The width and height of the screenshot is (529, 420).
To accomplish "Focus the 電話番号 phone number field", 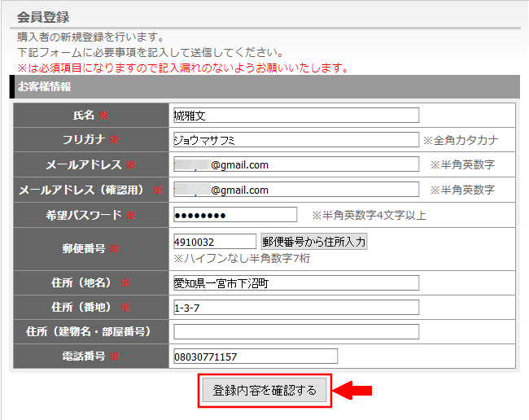I will (256, 357).
